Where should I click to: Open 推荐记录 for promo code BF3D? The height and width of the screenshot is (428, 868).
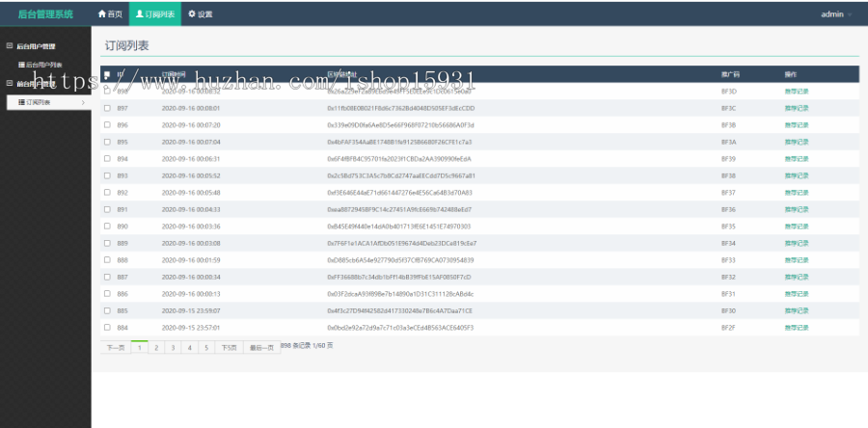point(797,92)
